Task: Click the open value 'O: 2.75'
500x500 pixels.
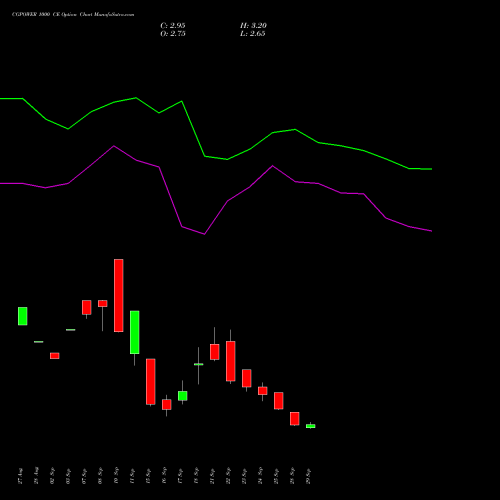Action: (x=173, y=34)
